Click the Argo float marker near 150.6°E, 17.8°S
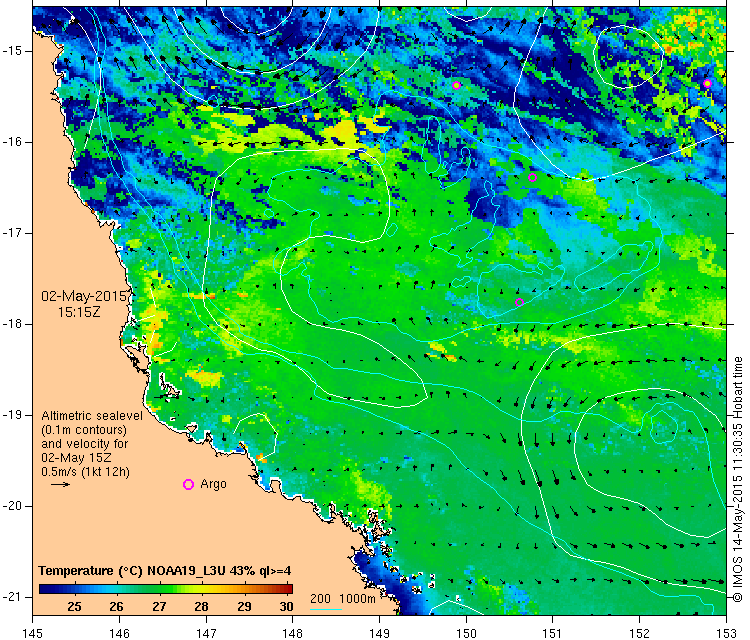This screenshot has height=640, width=750. [x=519, y=302]
